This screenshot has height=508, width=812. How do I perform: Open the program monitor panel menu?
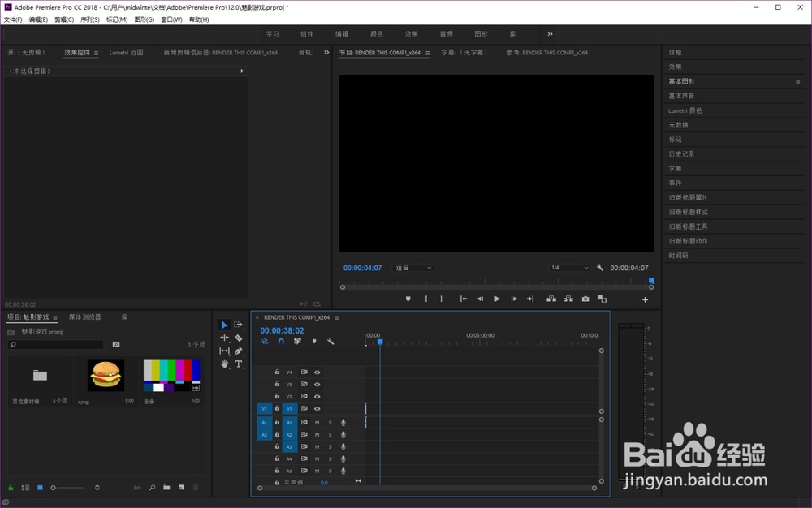tap(427, 53)
